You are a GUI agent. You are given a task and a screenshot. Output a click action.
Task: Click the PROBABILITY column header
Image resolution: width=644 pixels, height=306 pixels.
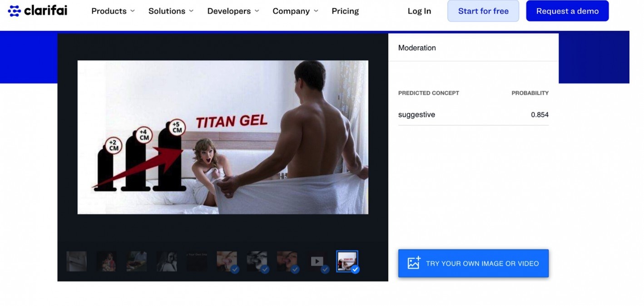(x=530, y=93)
